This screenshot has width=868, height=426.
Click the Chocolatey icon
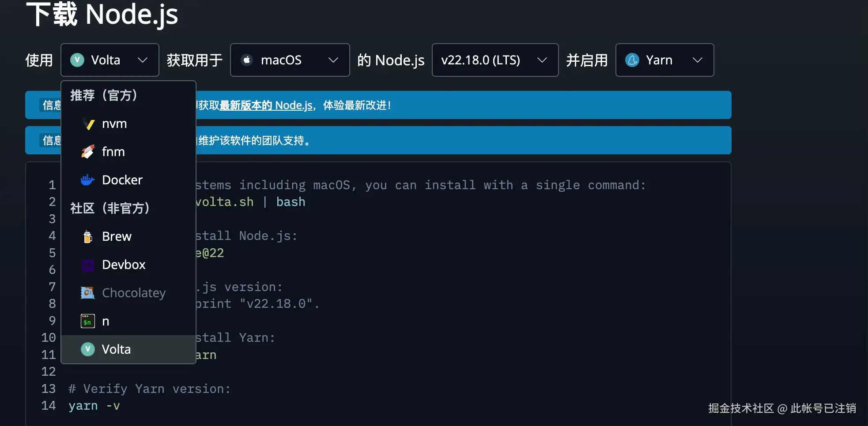point(87,292)
